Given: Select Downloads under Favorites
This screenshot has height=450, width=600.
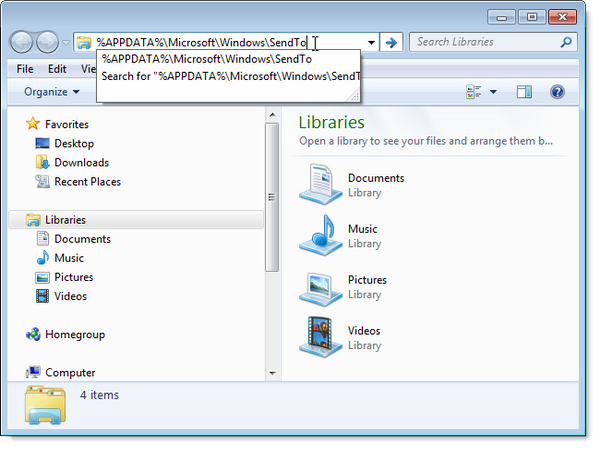Looking at the screenshot, I should tap(81, 163).
